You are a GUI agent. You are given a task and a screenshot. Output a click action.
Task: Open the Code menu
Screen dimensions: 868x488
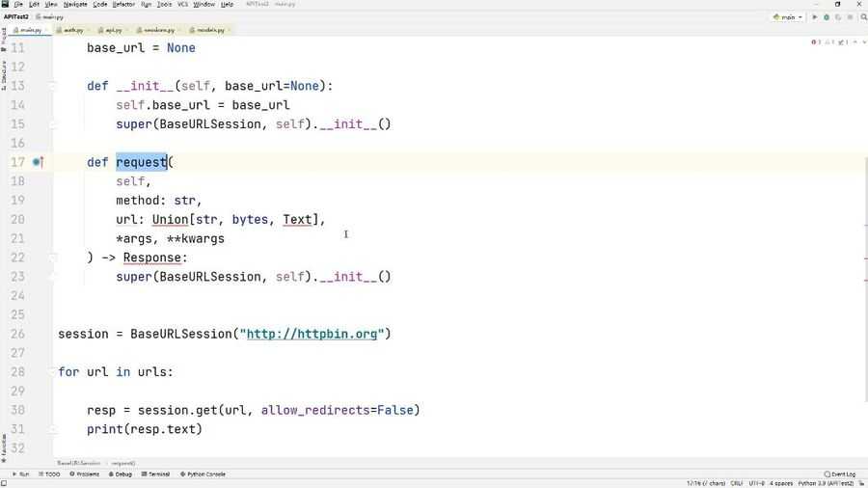99,4
